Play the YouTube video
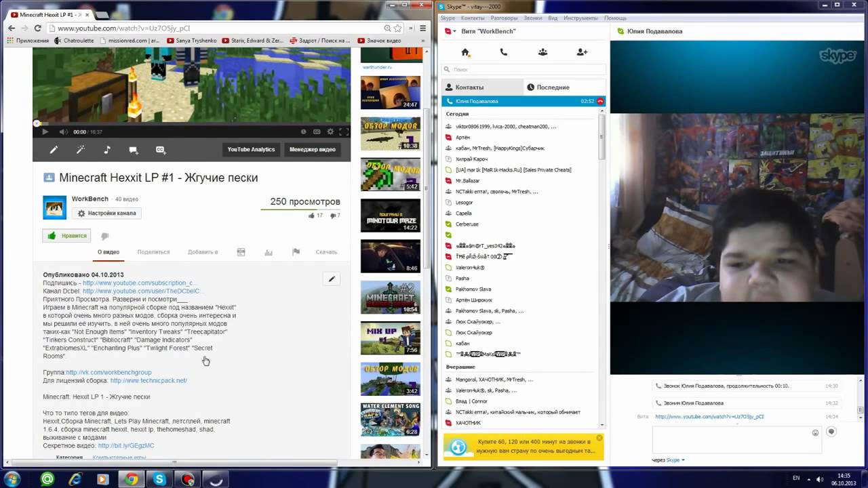Image resolution: width=868 pixels, height=488 pixels. (45, 132)
